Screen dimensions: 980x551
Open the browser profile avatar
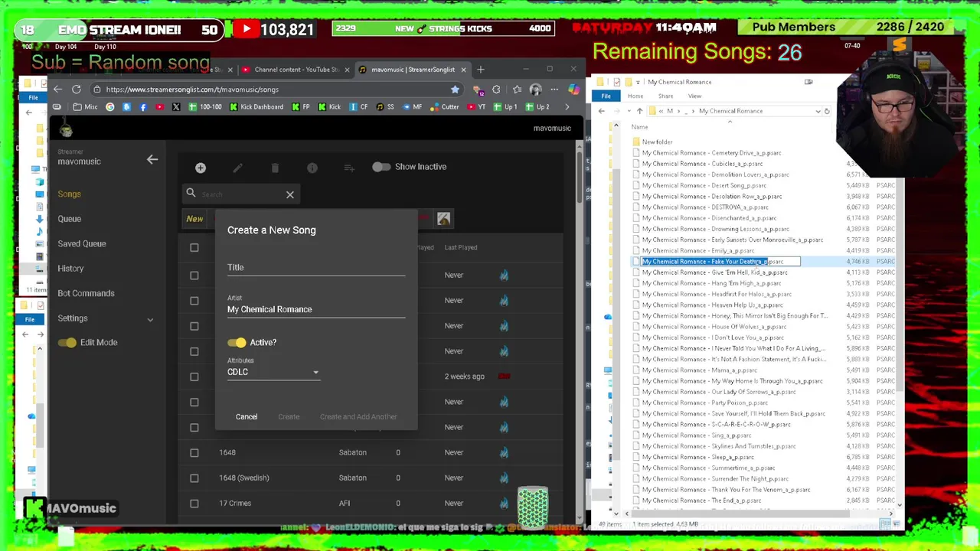pos(535,90)
